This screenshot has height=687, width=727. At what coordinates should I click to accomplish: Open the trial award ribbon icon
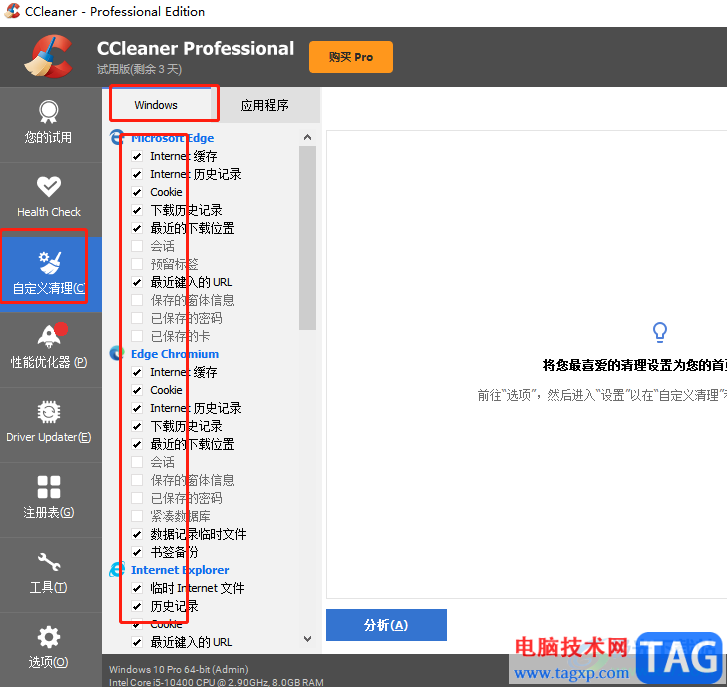[49, 111]
